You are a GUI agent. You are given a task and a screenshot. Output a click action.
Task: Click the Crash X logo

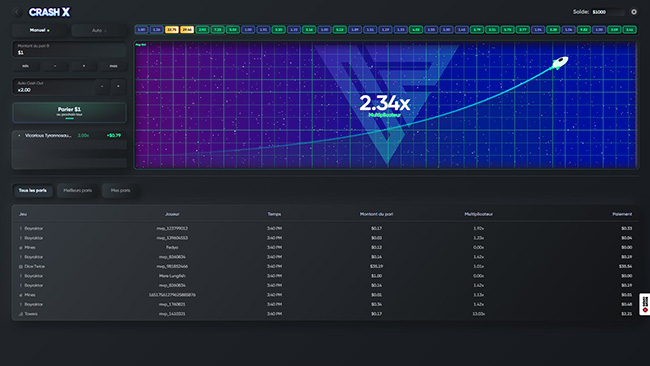49,12
